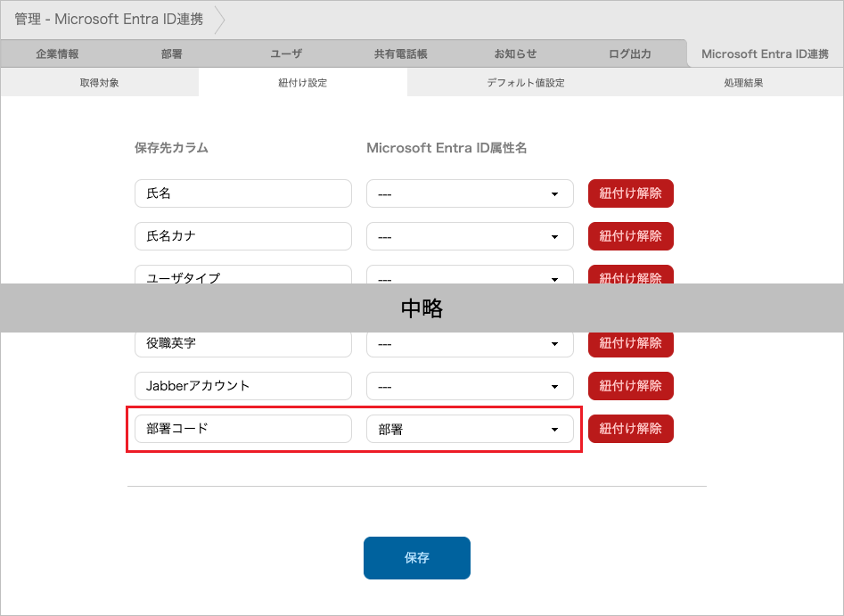This screenshot has width=844, height=616.
Task: Click 紐付け解除 for the Jabberアカウント row
Action: coord(630,386)
